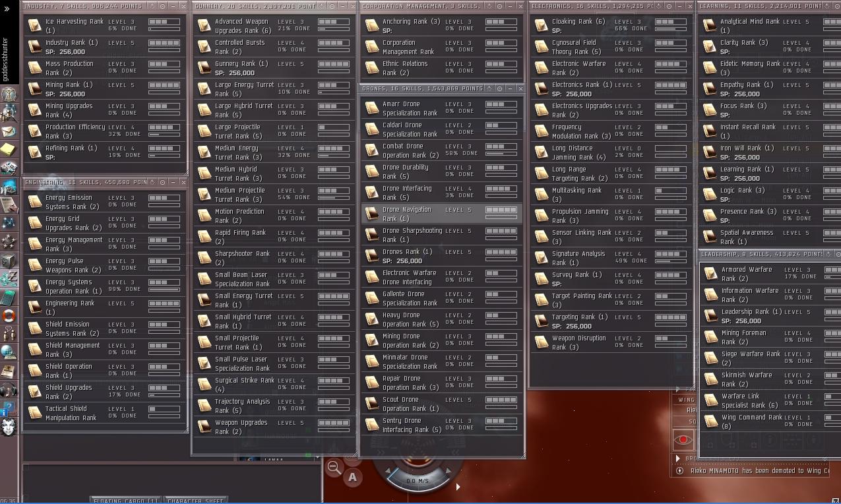Select Sentry Drone Interfacing Rank (5) row
This screenshot has width=841, height=504.
(442, 425)
